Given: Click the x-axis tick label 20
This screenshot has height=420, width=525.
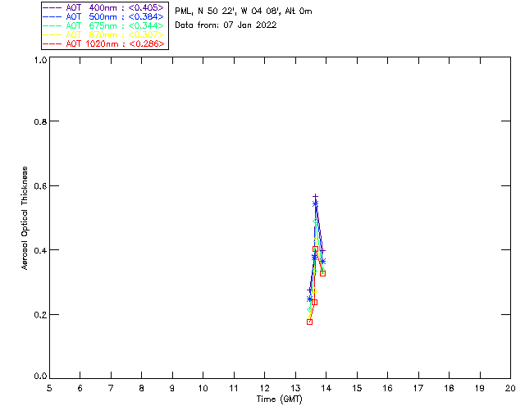Looking at the screenshot, I should [x=510, y=388].
